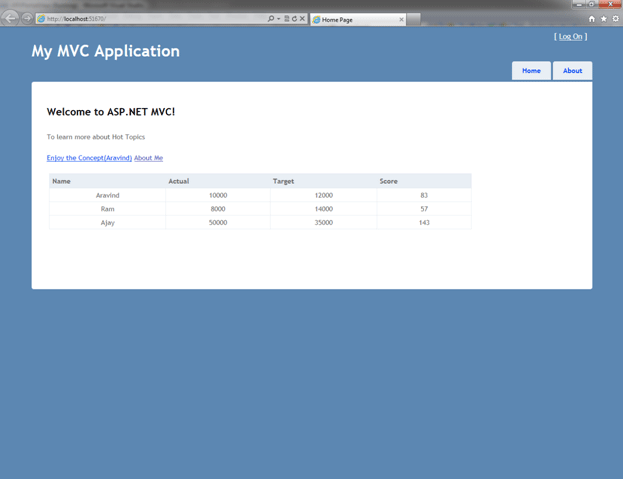Click Welcome to ASP.NET MVC! heading
This screenshot has height=479, width=623.
click(x=111, y=112)
